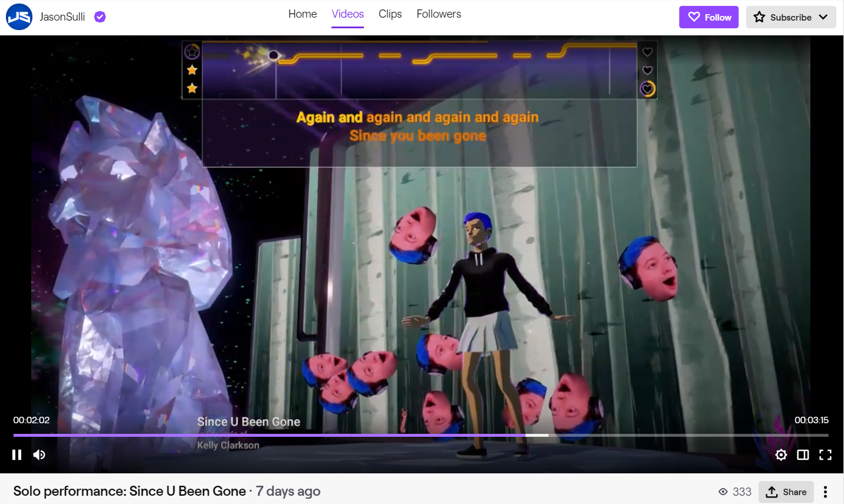
Task: Share this video
Action: point(786,492)
